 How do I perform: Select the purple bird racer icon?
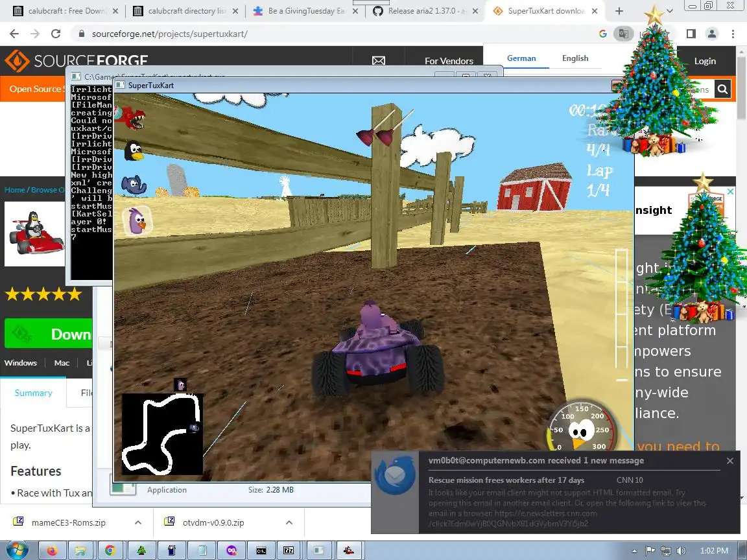[x=137, y=221]
